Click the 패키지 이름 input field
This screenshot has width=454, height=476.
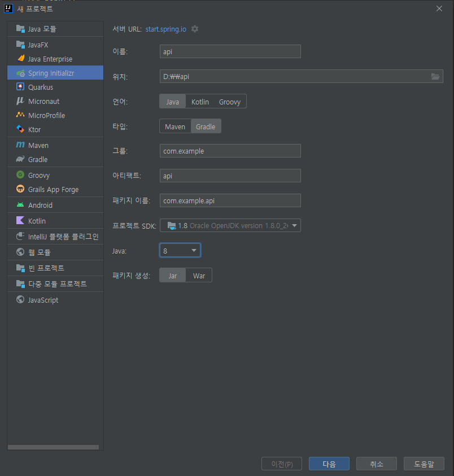(x=230, y=200)
